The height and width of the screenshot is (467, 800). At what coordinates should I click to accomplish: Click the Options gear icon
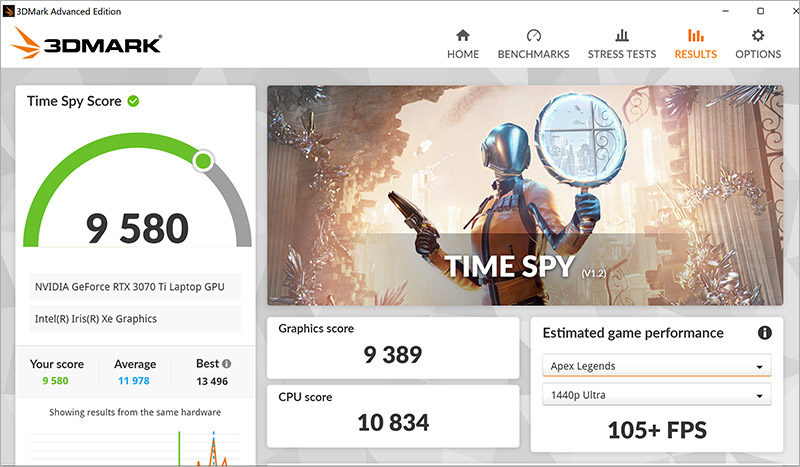(758, 35)
